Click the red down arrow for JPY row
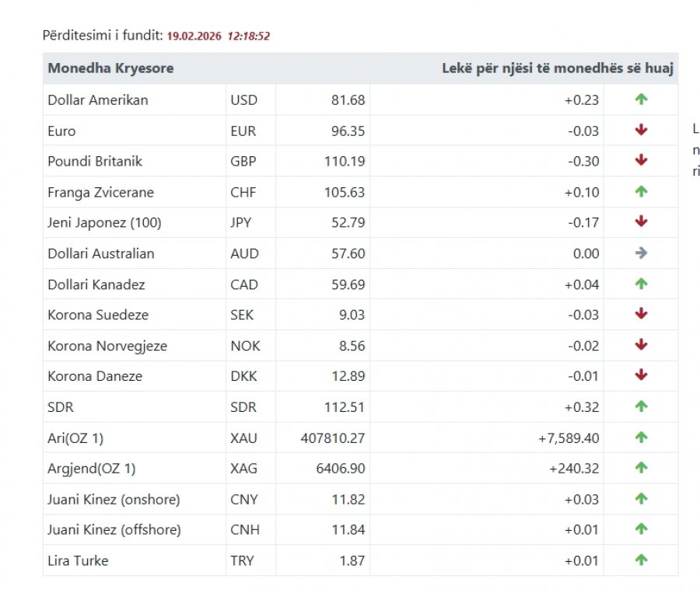Image resolution: width=700 pixels, height=593 pixels. 641,222
